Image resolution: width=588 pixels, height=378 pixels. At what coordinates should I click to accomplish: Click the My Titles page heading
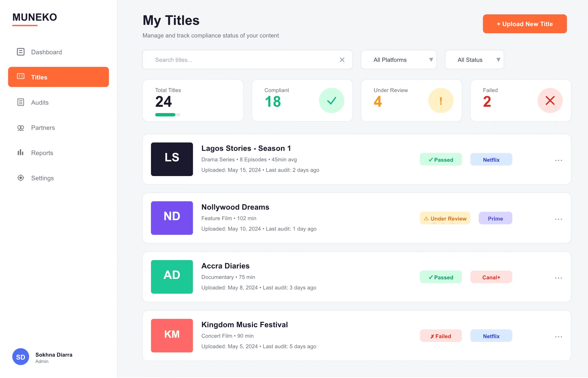(171, 20)
